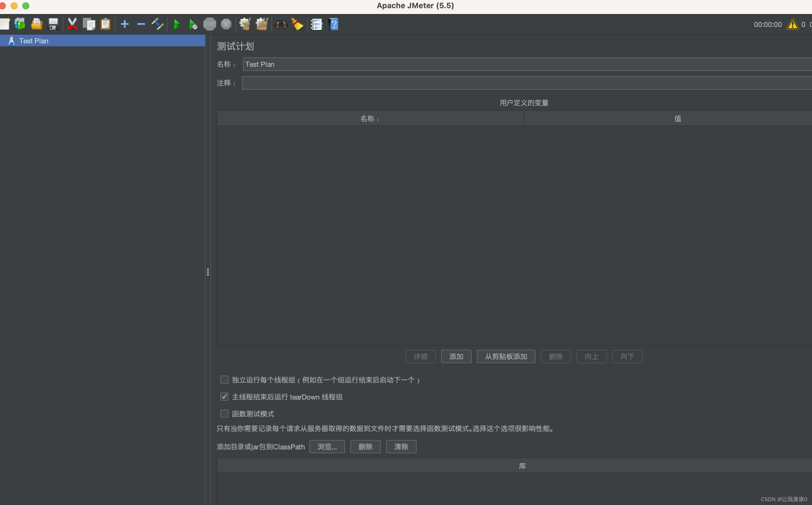
Task: Click the Copy icon in toolbar
Action: click(89, 24)
